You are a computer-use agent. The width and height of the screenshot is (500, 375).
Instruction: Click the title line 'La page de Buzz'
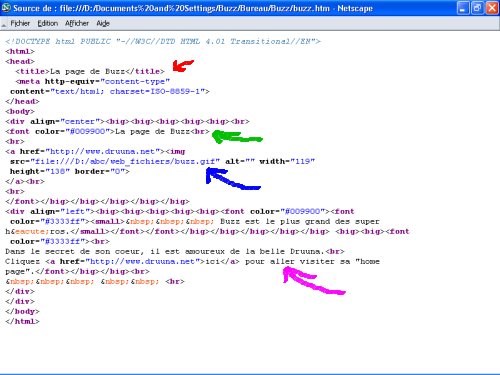(90, 71)
